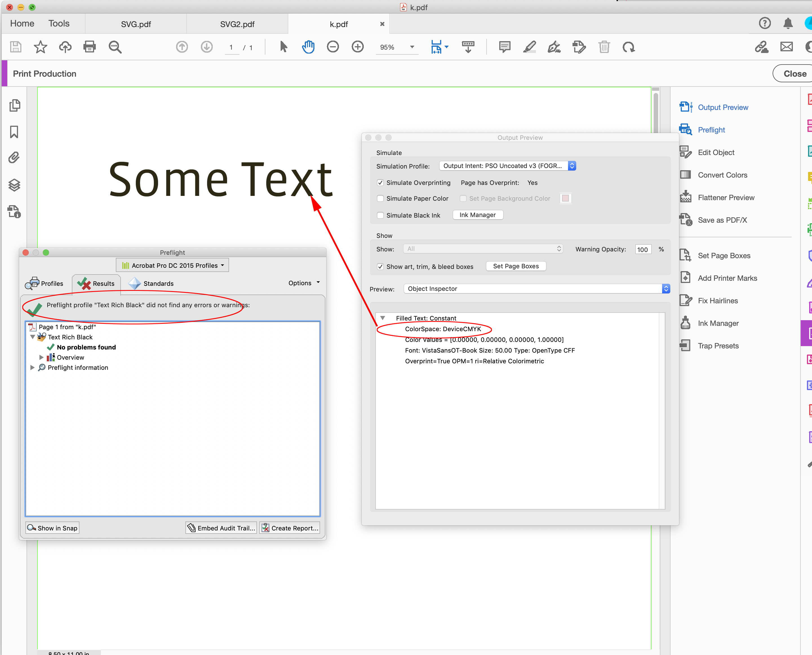Screen dimensions: 812x655
Task: Expand the Preflight information item
Action: point(32,367)
